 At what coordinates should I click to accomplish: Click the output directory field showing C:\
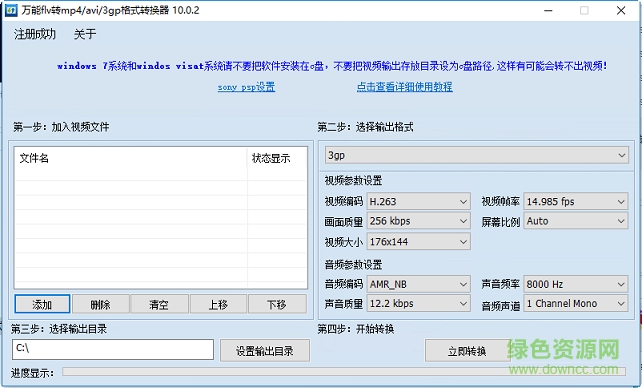113,350
